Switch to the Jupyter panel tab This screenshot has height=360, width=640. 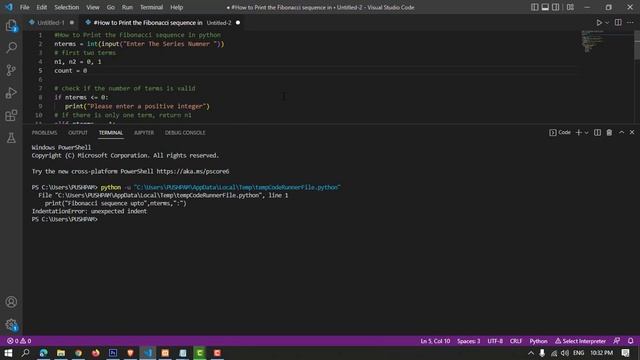[144, 133]
